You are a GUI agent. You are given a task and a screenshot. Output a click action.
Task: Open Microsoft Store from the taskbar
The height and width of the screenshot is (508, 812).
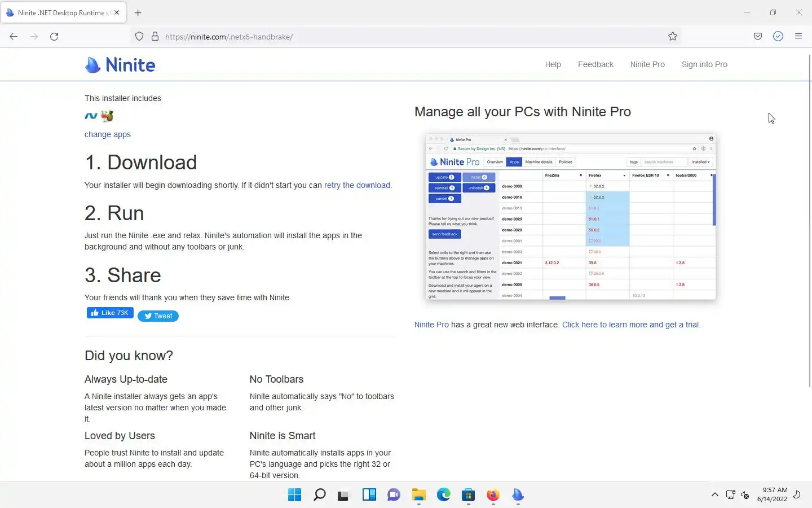pyautogui.click(x=468, y=495)
